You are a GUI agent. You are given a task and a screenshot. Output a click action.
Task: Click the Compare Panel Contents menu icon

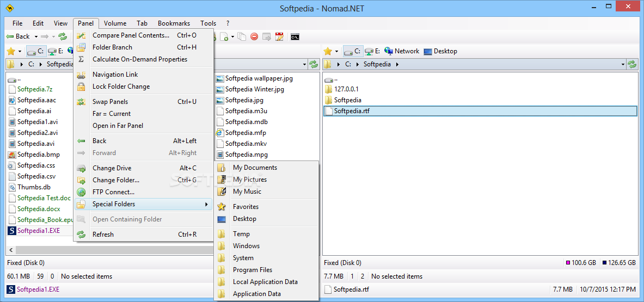point(81,35)
